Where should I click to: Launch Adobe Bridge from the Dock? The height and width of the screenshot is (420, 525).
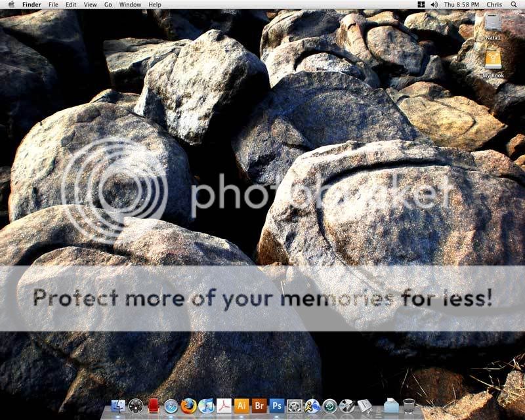pos(259,406)
